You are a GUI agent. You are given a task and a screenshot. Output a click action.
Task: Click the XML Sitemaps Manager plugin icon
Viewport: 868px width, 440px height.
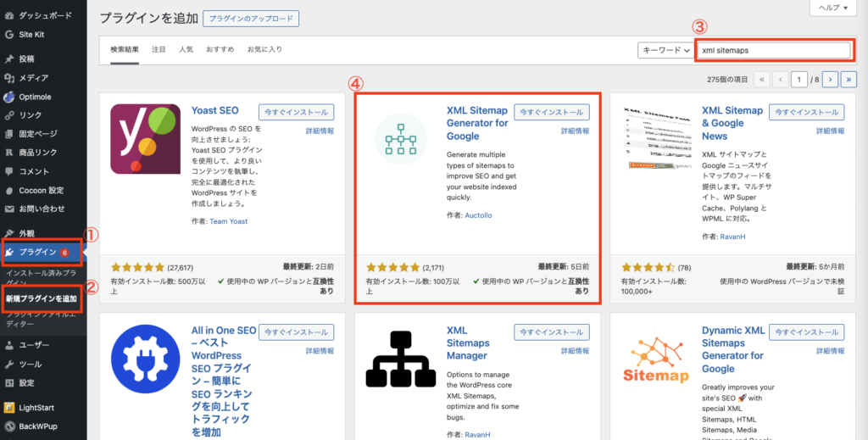[401, 359]
